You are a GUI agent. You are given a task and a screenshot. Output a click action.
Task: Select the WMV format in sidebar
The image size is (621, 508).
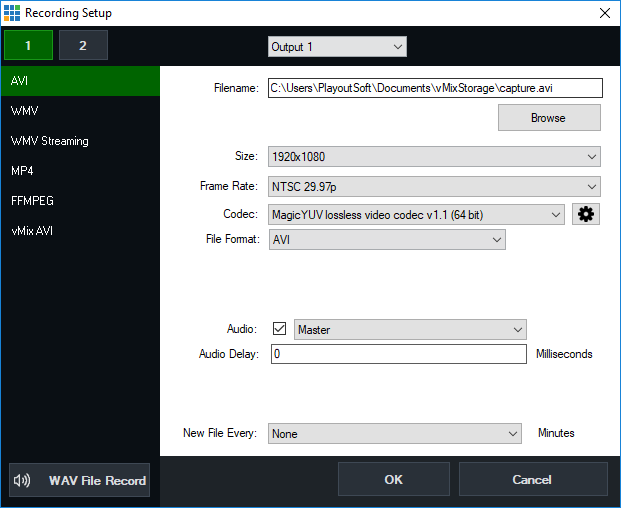pos(80,111)
